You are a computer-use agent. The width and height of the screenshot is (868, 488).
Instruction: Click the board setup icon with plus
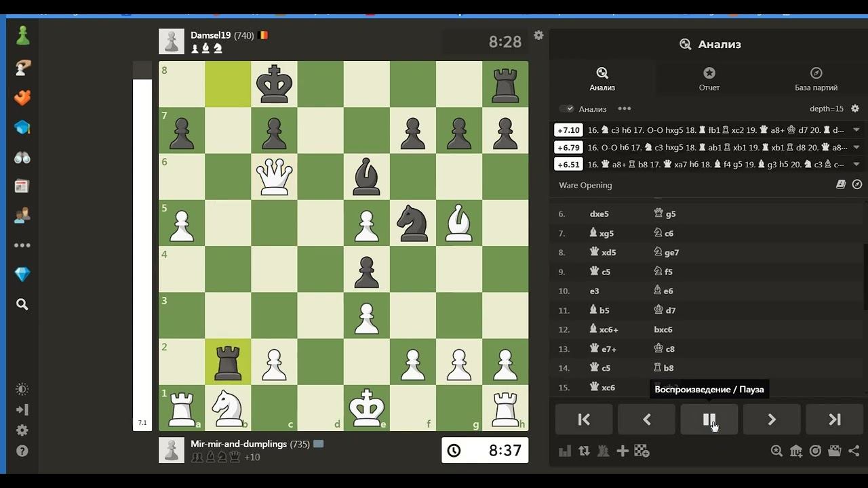(x=642, y=451)
